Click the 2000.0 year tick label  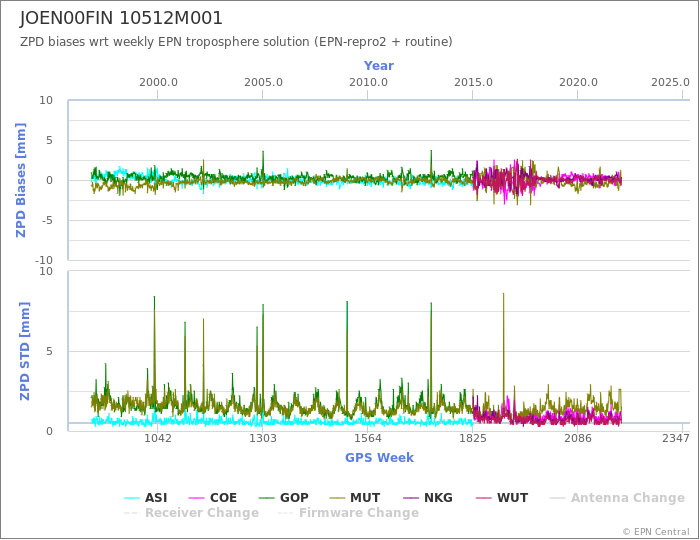[x=158, y=83]
